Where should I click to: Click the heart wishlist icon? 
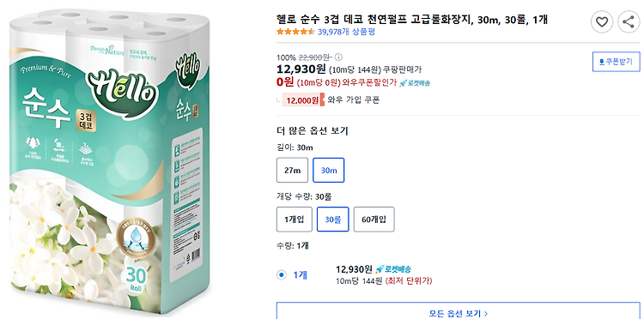coord(602,21)
